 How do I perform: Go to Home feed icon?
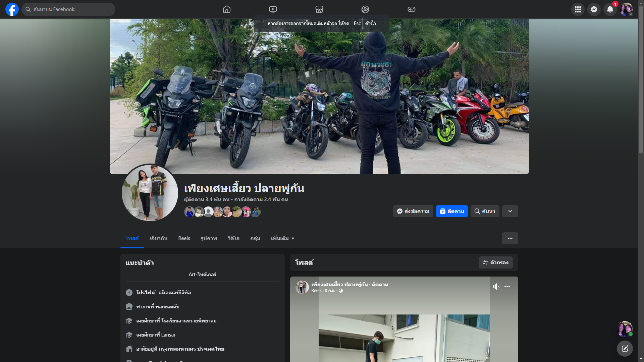coord(227,9)
